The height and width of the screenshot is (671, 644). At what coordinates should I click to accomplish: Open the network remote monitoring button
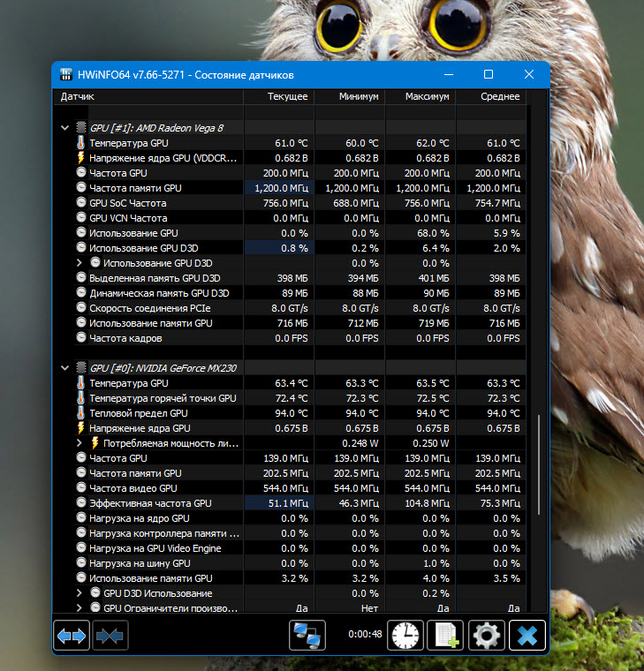coord(307,636)
